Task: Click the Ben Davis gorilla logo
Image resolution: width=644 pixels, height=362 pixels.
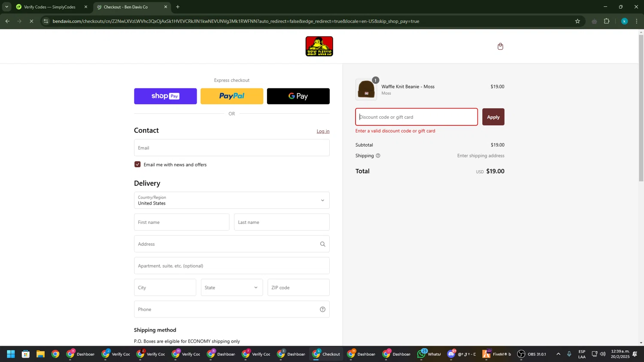Action: click(319, 46)
